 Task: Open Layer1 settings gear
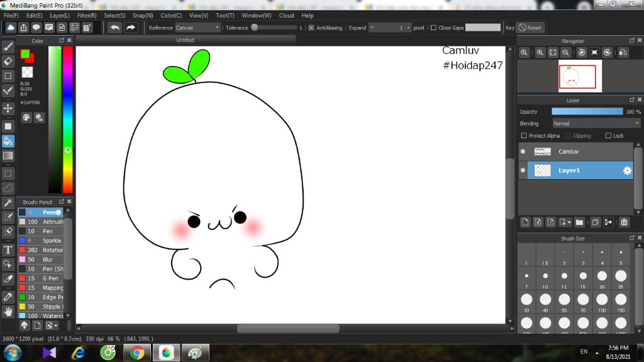click(x=627, y=170)
